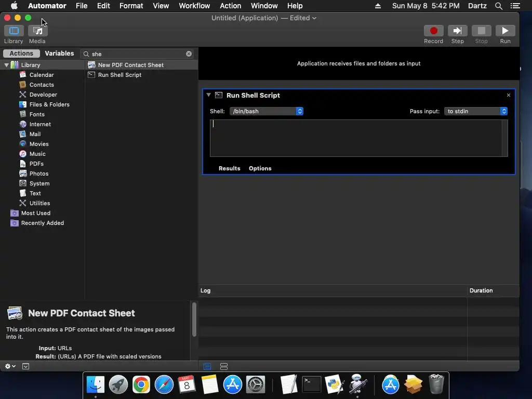The height and width of the screenshot is (399, 532).
Task: Open the Workflow menu
Action: pos(194,6)
